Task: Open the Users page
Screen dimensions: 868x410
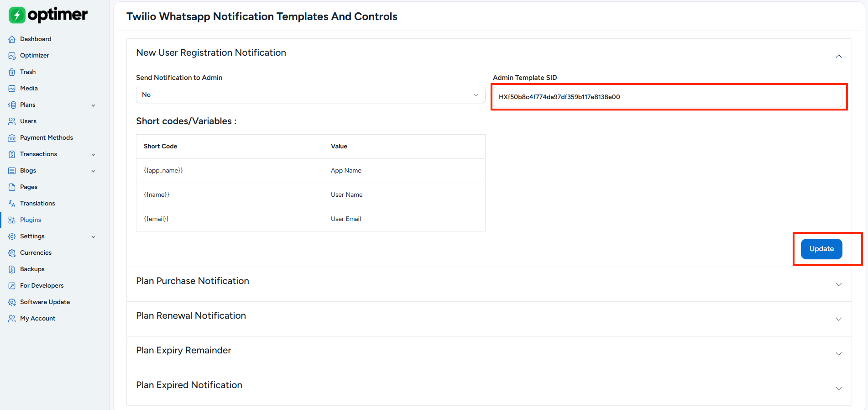Action: 28,121
